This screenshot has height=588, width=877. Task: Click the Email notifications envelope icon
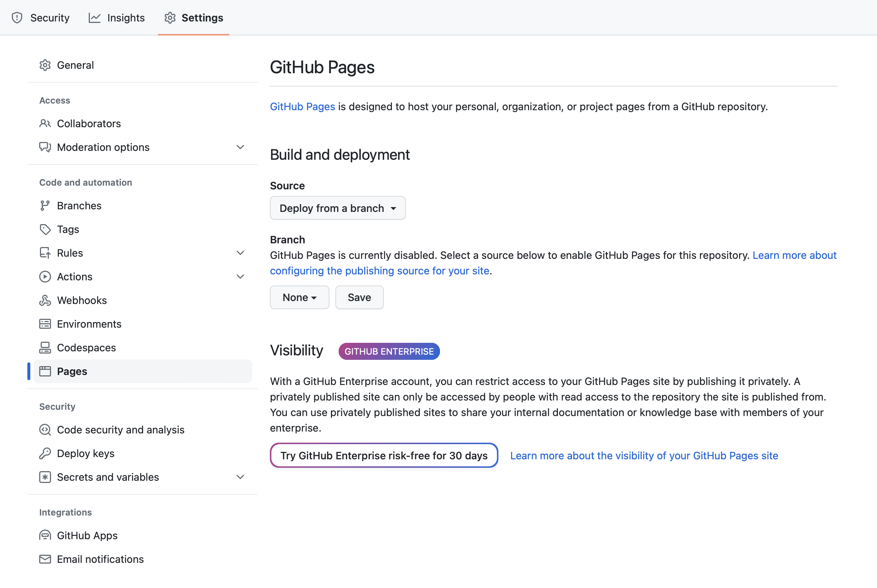click(x=45, y=559)
